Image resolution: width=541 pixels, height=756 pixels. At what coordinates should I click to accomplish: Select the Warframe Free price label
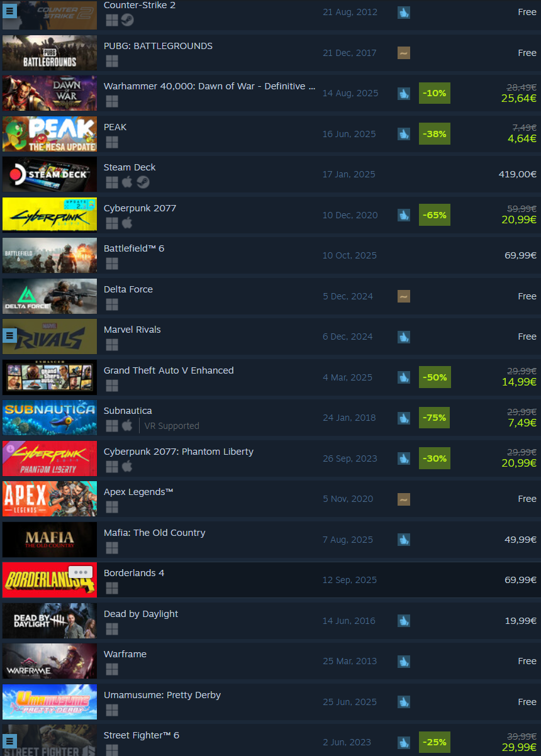click(527, 661)
